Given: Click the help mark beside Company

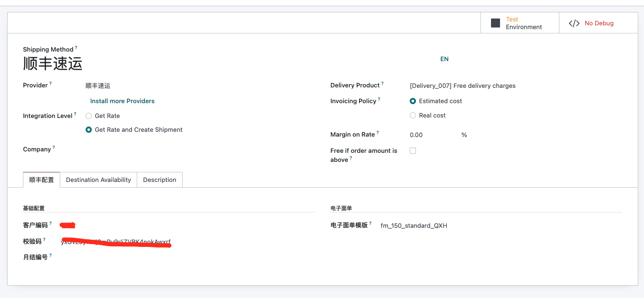Looking at the screenshot, I should [54, 148].
